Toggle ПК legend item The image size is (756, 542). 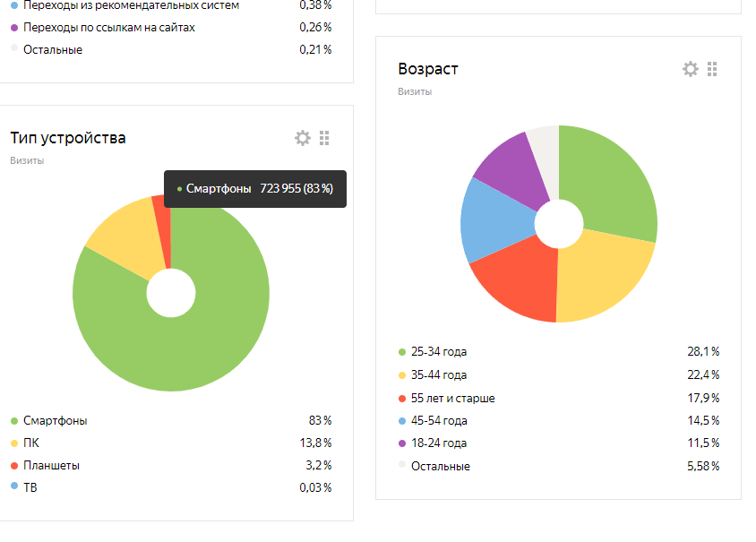31,443
